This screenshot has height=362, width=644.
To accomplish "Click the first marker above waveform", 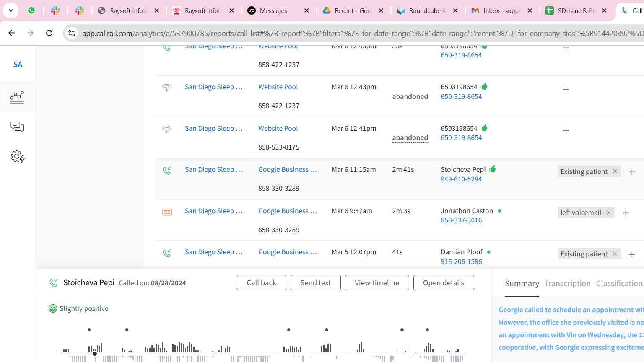I will [89, 330].
